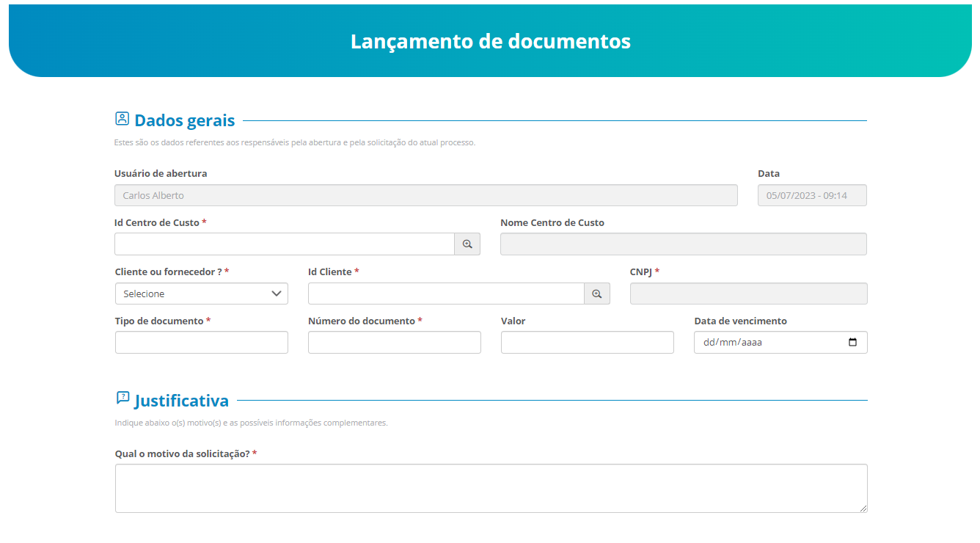The width and height of the screenshot is (980, 543).
Task: Click the resize handle of the motivo textarea
Action: tap(863, 508)
